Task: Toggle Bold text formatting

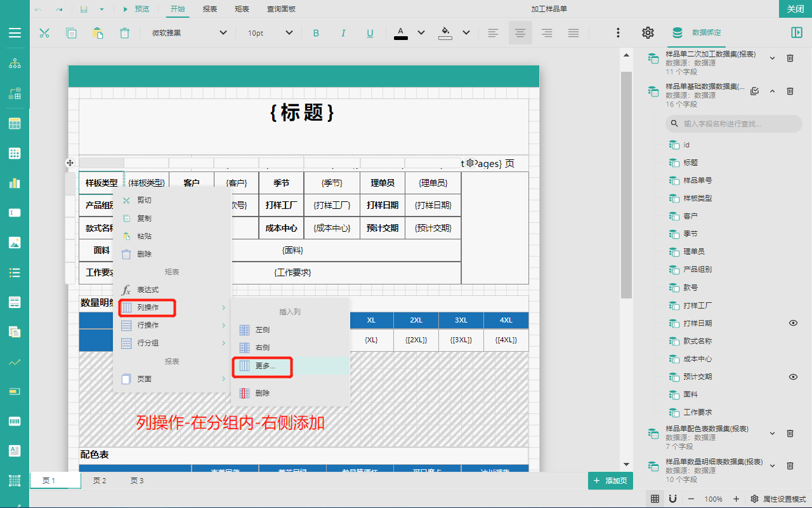Action: click(x=316, y=33)
